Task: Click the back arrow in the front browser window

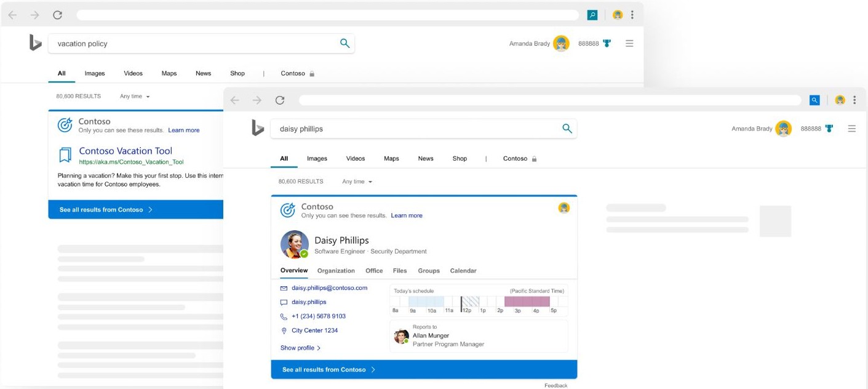Action: coord(234,100)
